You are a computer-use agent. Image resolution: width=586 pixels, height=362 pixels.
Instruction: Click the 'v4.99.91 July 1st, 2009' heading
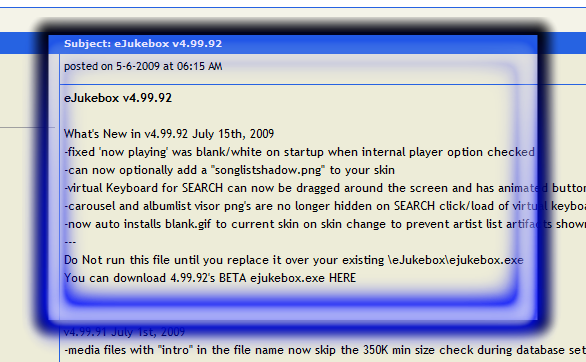pyautogui.click(x=124, y=332)
